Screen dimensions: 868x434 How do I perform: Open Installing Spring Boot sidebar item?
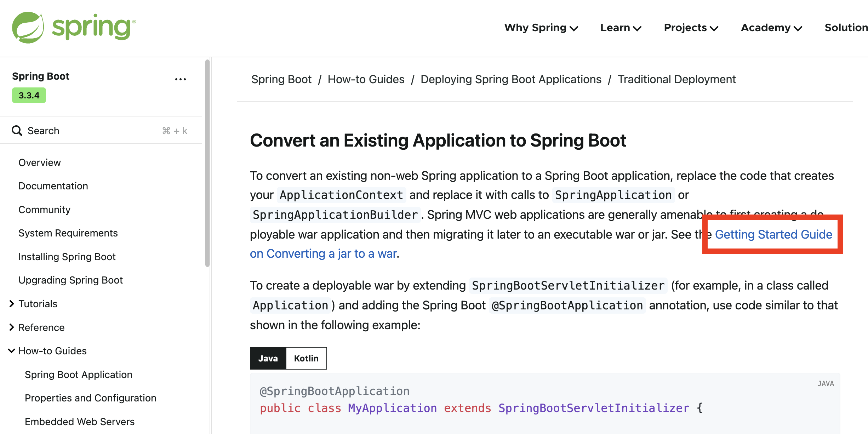tap(67, 257)
